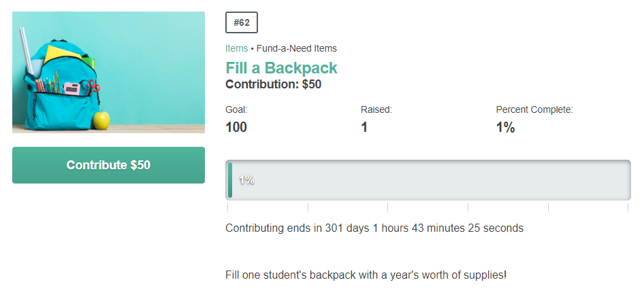644x295 pixels.
Task: Click the green filled progress bar segment
Action: [x=230, y=180]
